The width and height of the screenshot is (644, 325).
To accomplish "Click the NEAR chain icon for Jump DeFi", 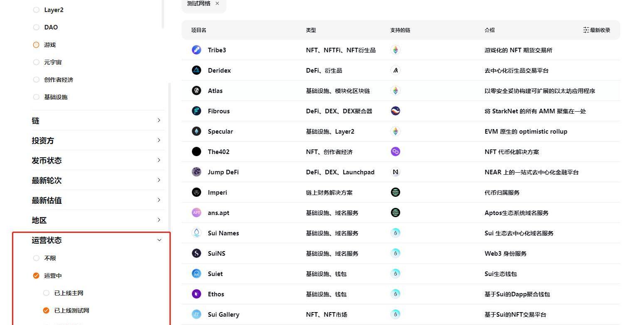I will click(x=396, y=172).
